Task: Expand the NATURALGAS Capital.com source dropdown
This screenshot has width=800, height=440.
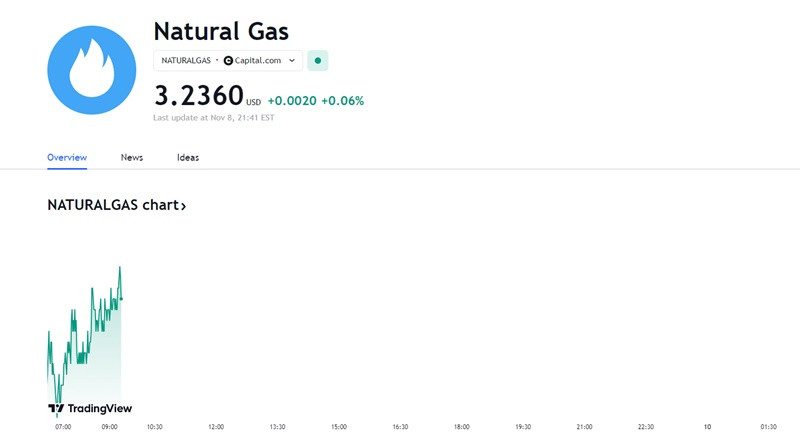Action: [228, 61]
